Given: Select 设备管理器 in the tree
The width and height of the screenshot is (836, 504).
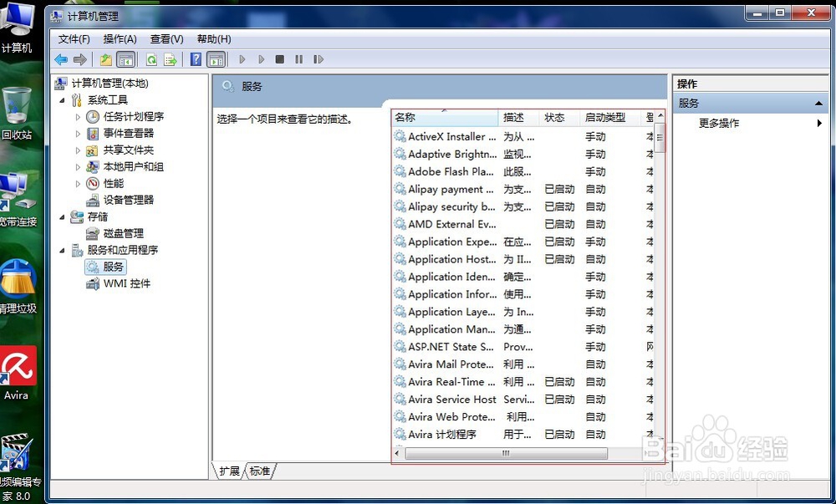Looking at the screenshot, I should tap(129, 200).
